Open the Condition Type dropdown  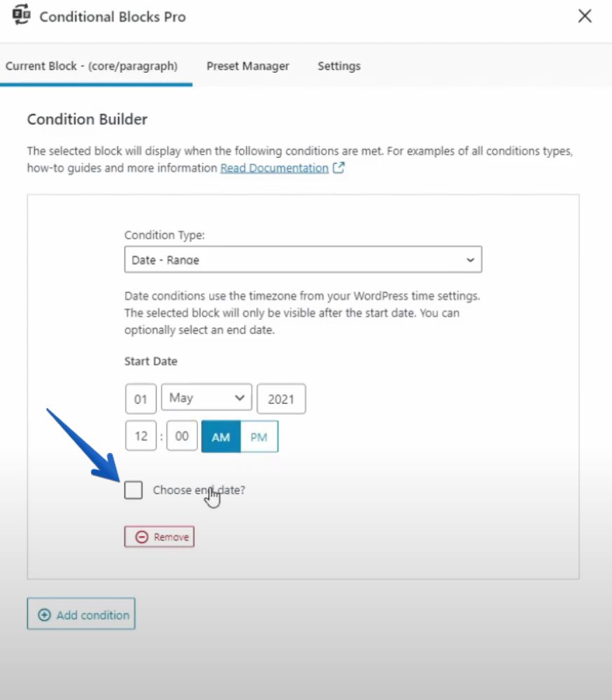(303, 260)
